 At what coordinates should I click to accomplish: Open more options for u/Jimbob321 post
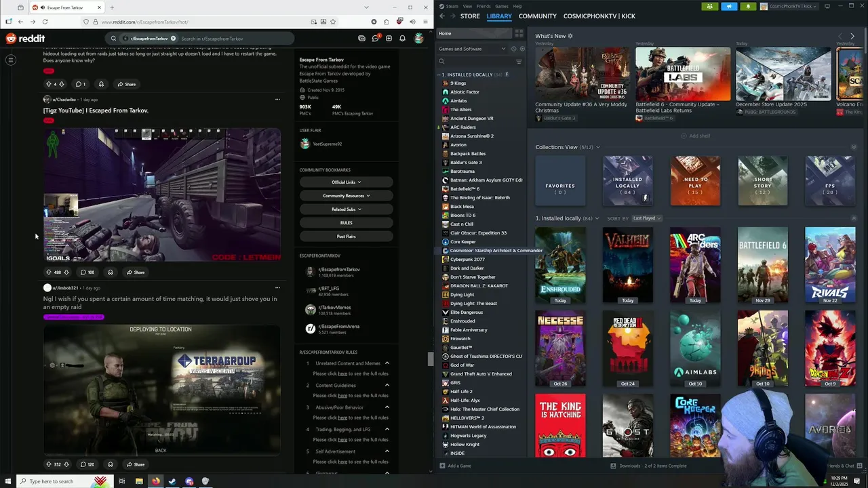pyautogui.click(x=277, y=287)
